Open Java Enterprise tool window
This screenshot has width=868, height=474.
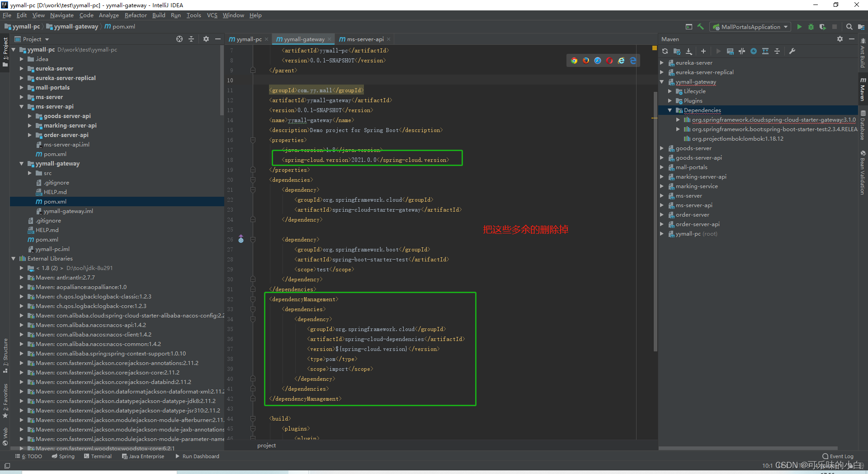tap(143, 456)
